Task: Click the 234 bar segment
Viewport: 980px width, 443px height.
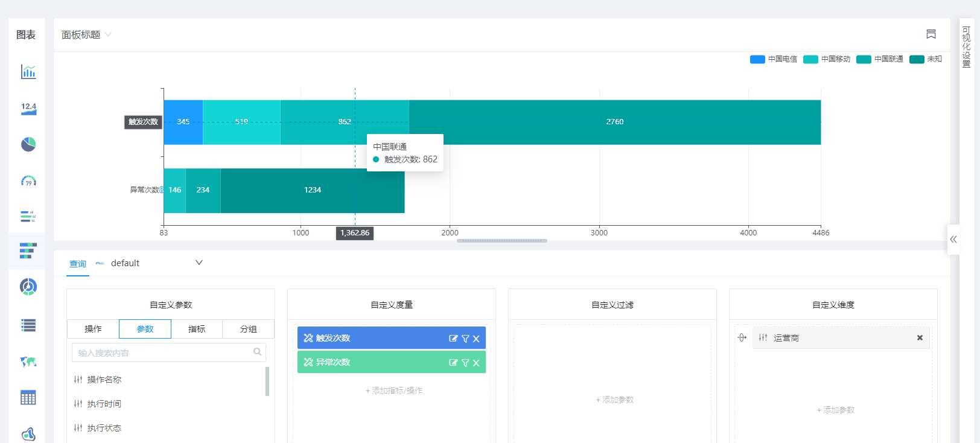Action: point(203,190)
